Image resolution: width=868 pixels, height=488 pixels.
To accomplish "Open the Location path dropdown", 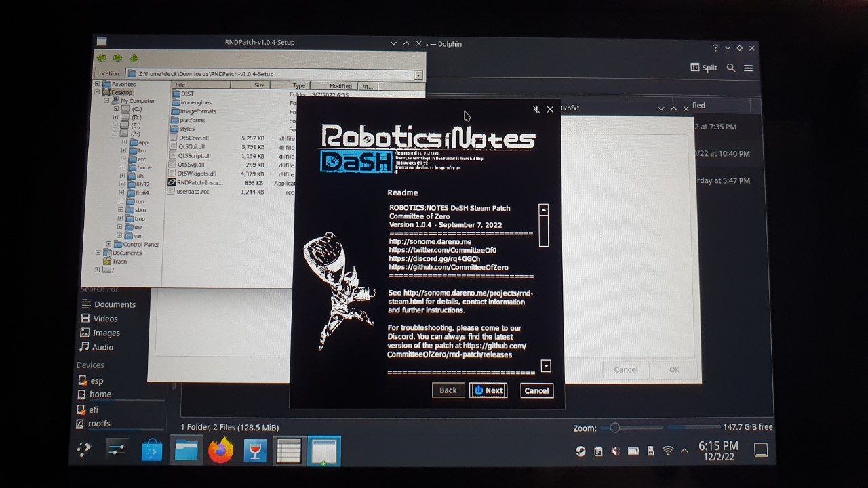I will [418, 74].
